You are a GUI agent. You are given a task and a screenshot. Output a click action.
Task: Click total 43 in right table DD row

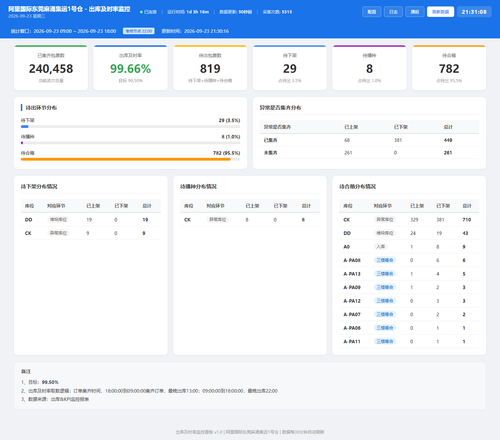tap(465, 233)
